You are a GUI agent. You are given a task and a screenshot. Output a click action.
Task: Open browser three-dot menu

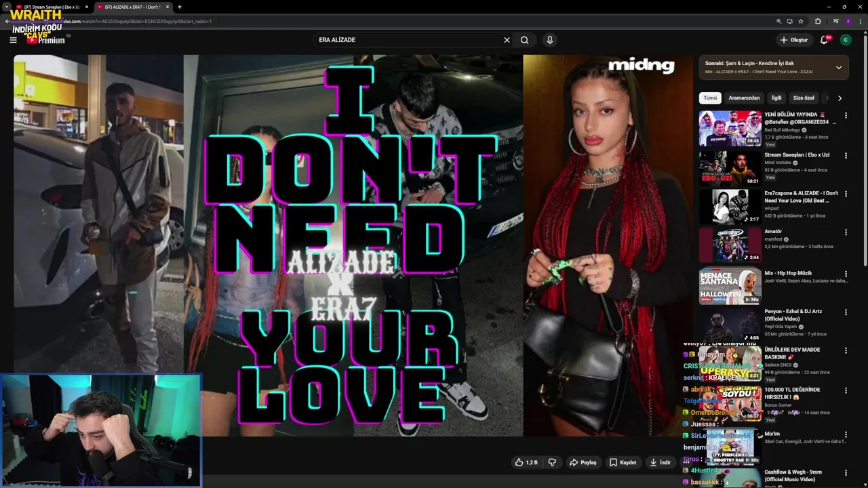(860, 21)
